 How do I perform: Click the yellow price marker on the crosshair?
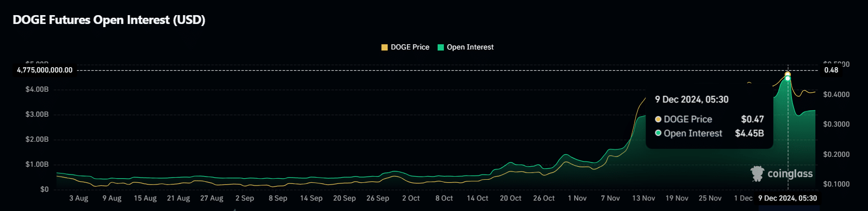(788, 75)
